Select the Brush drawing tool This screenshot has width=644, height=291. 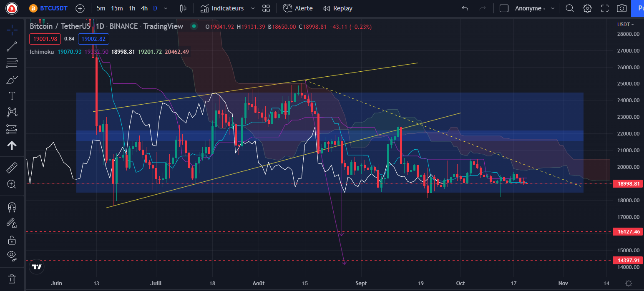pyautogui.click(x=12, y=79)
